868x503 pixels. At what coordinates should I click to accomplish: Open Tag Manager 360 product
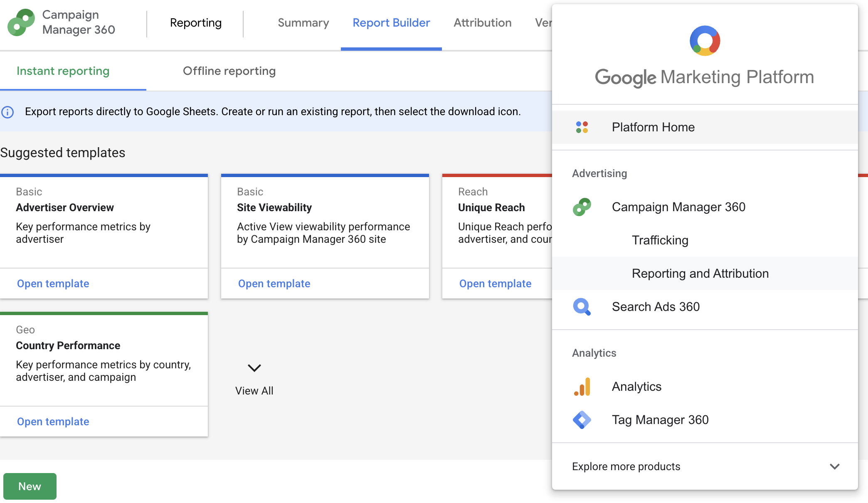pyautogui.click(x=705, y=420)
